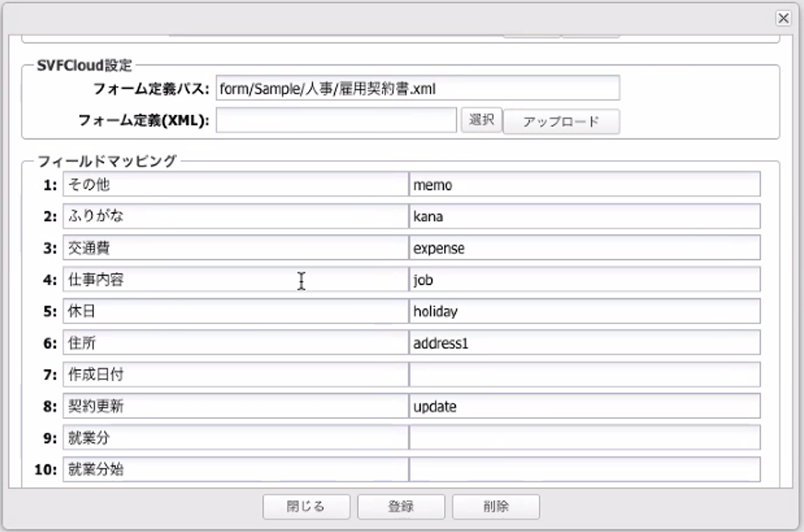804x532 pixels.
Task: Click the 削除 button
Action: tap(495, 506)
